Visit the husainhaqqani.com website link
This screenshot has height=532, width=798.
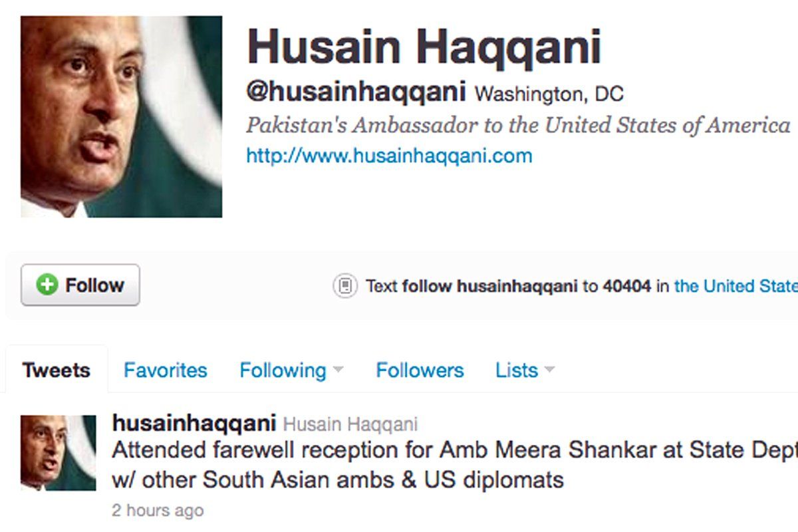click(x=389, y=156)
